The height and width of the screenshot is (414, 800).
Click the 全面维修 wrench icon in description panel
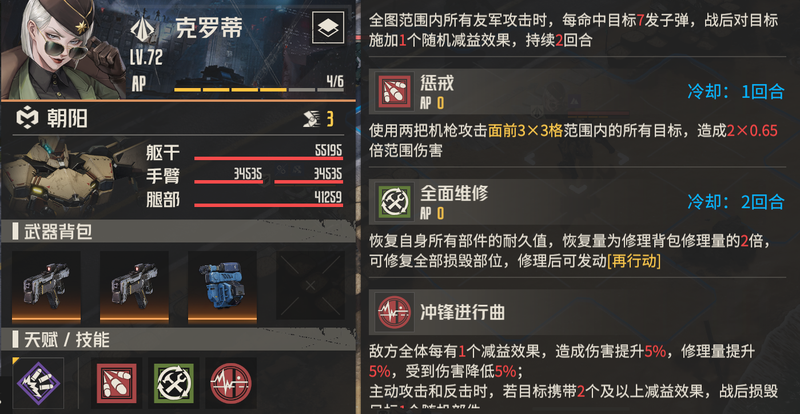point(393,201)
